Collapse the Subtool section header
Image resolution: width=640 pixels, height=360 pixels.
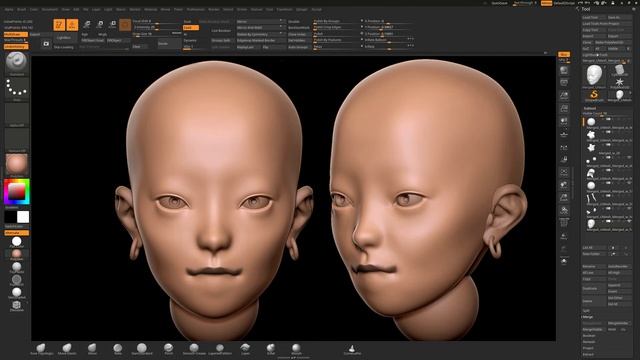pyautogui.click(x=590, y=108)
